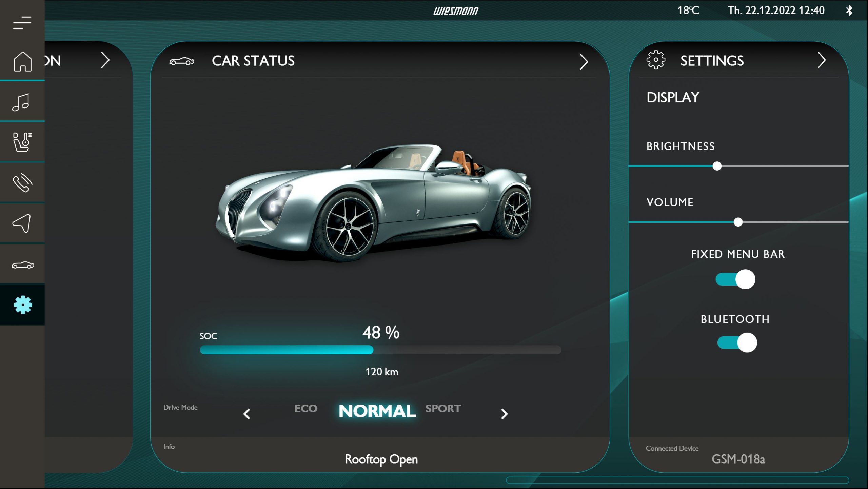Screen dimensions: 868x489
Task: Open the hamburger menu at top left
Action: (x=22, y=22)
